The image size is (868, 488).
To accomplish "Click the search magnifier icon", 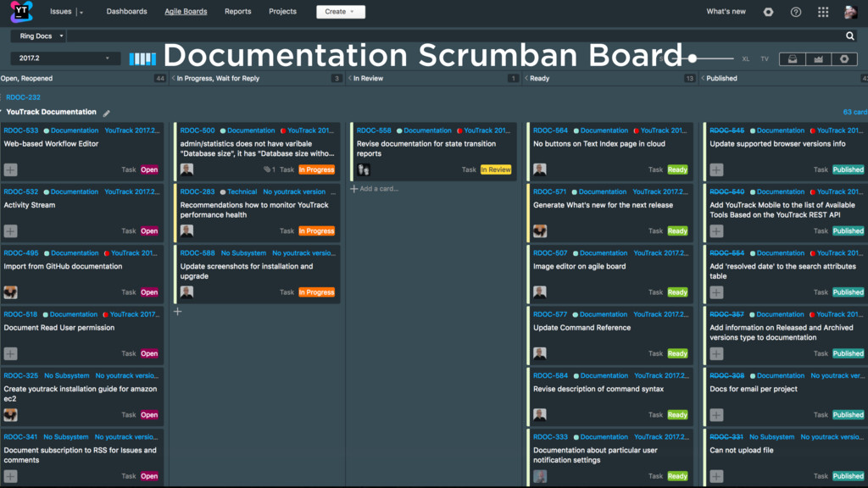I will (x=849, y=36).
